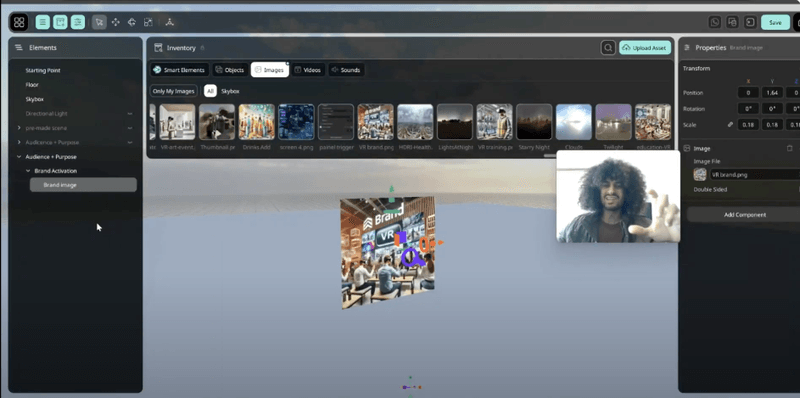
Task: Open the VR brand.png image file field
Action: click(x=755, y=175)
